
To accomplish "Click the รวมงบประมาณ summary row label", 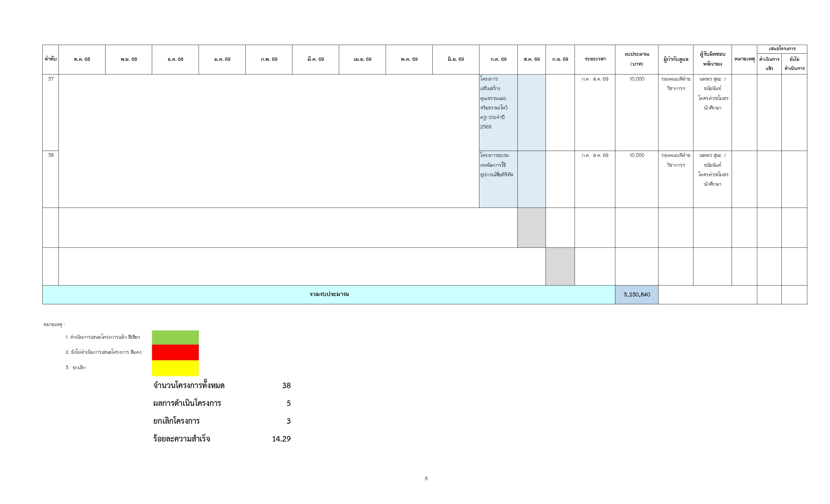I will click(x=328, y=294).
